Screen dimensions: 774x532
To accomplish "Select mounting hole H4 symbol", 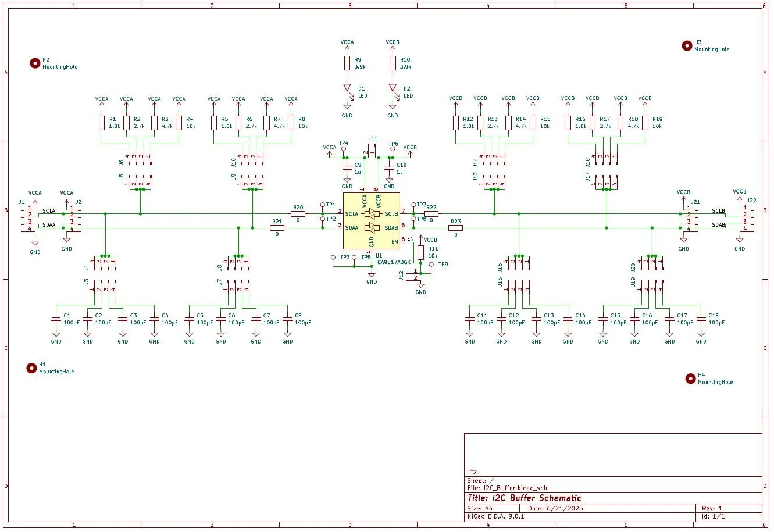I will 690,377.
